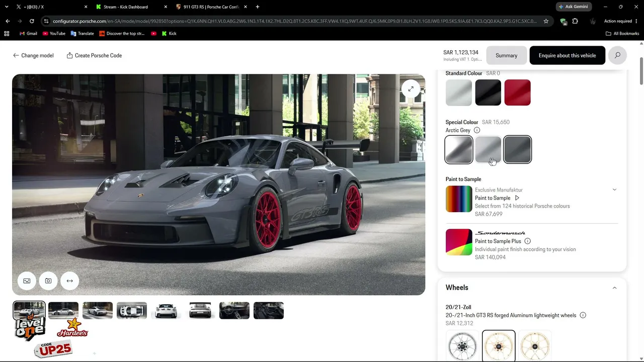Bookmark this page with the star icon
The width and height of the screenshot is (644, 362).
tap(546, 21)
